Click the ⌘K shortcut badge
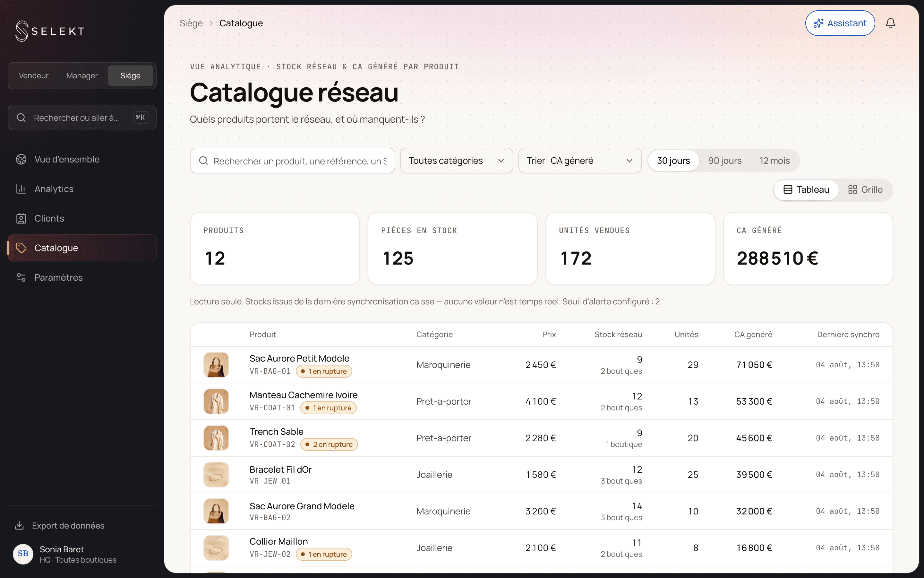 pyautogui.click(x=140, y=118)
